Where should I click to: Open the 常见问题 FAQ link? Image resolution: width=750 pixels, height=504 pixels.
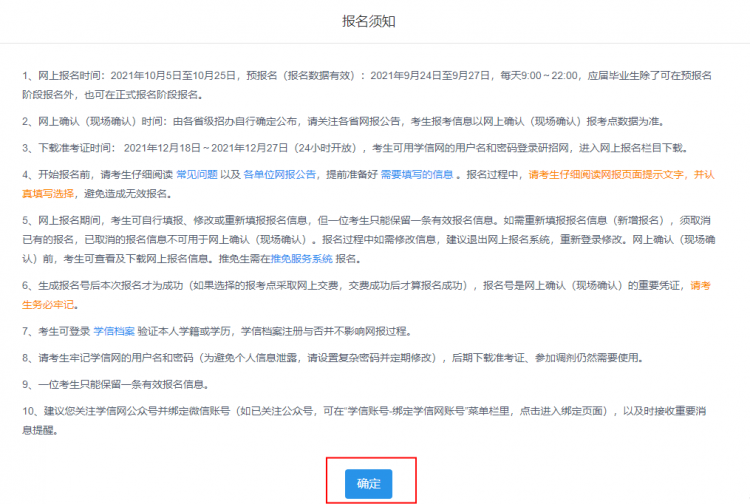197,175
